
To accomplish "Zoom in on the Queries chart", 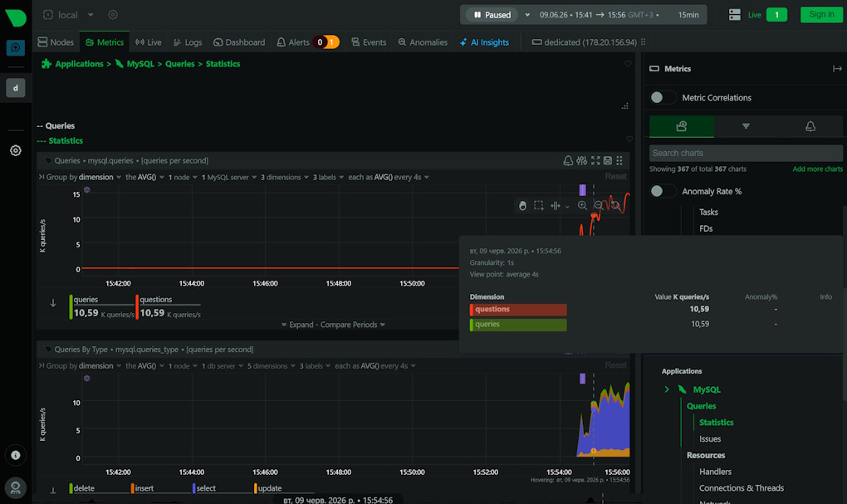I will [x=582, y=205].
